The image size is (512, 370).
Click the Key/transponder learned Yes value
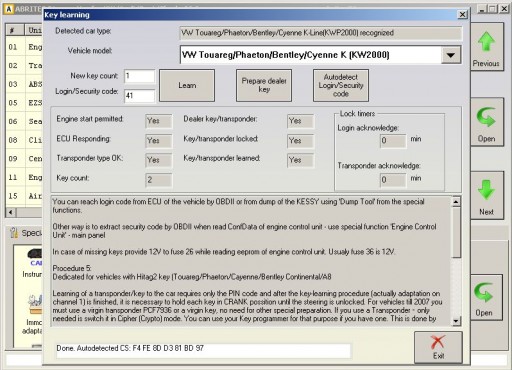[300, 160]
